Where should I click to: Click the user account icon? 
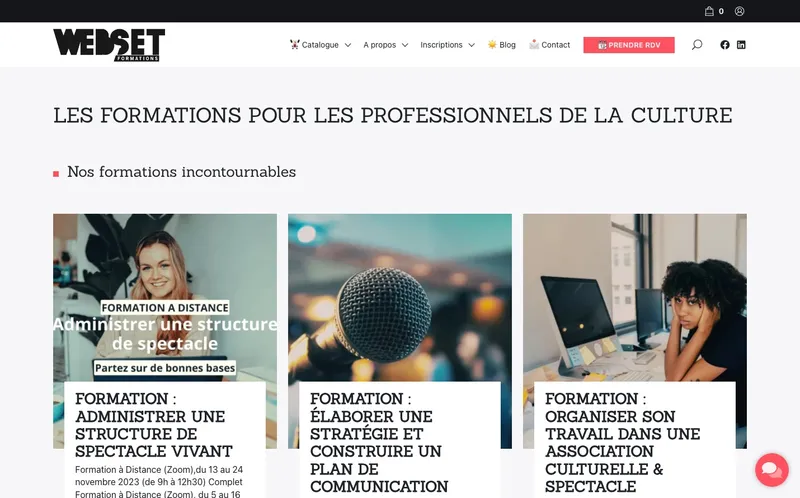tap(739, 11)
